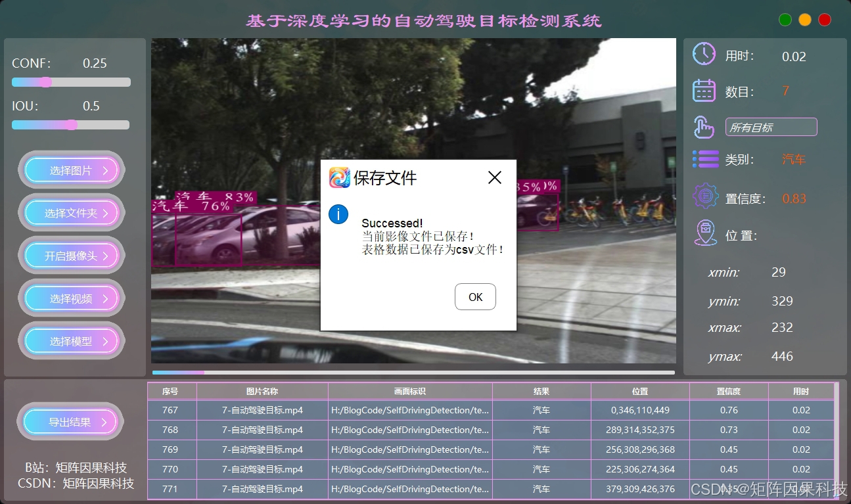The image size is (851, 504).
Task: Click the calendar icon beside 数目
Action: (704, 91)
